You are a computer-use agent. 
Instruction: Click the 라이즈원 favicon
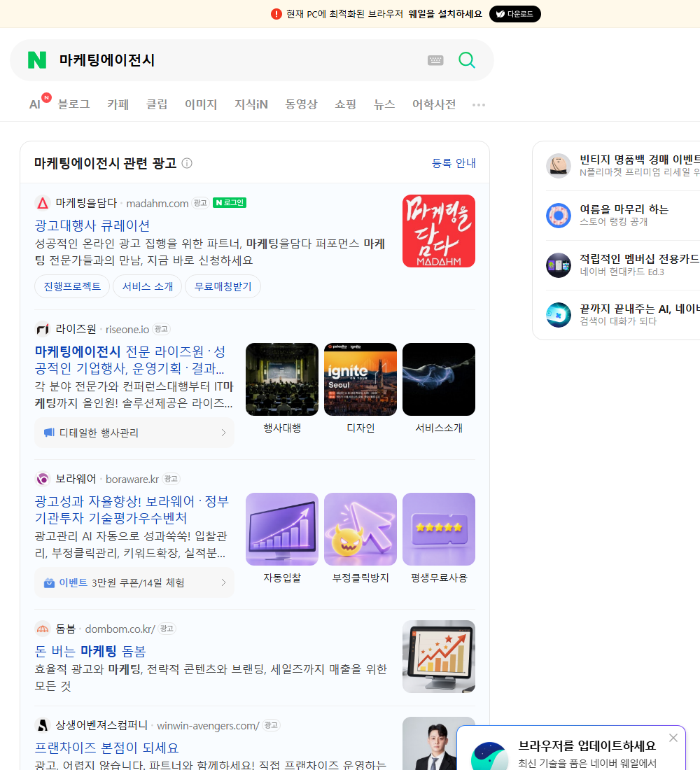tap(43, 328)
